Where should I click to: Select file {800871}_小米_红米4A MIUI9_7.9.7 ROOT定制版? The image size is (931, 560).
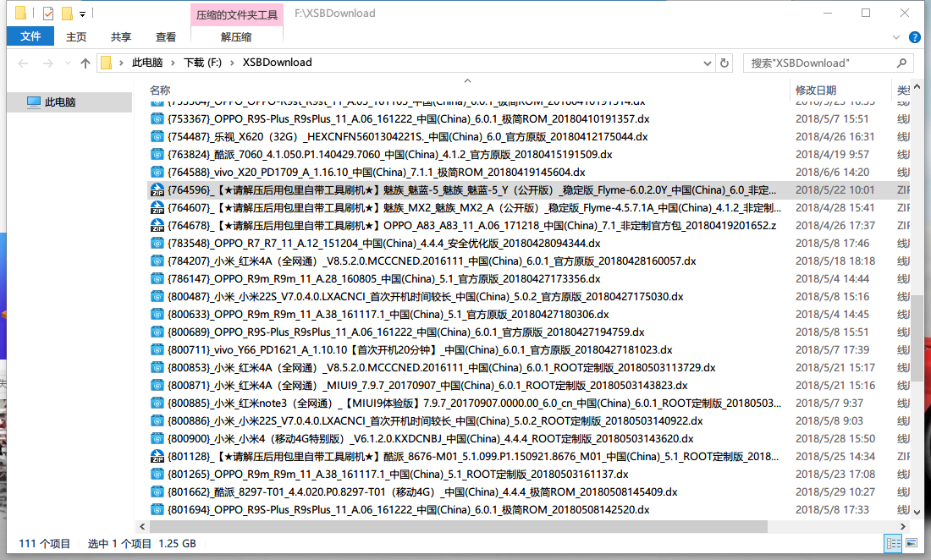(427, 386)
